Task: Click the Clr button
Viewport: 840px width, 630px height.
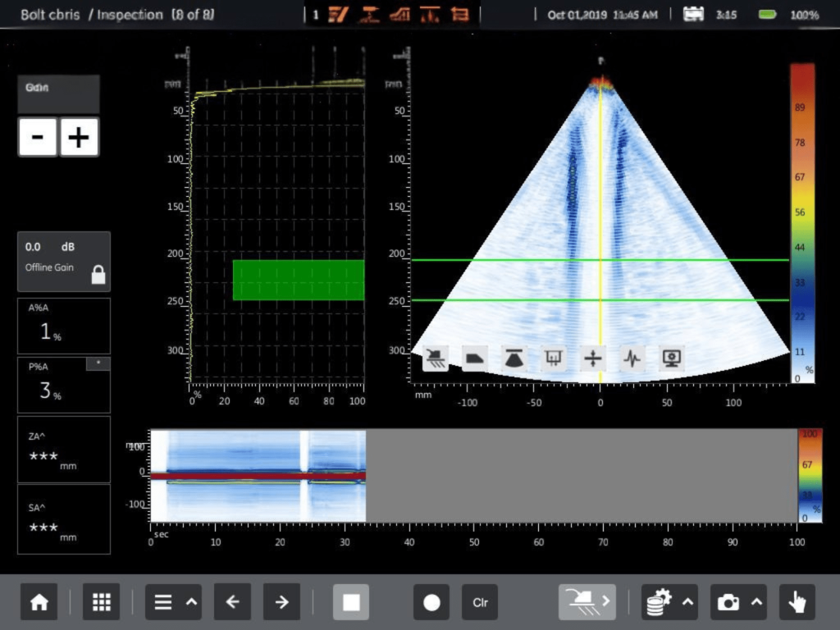Action: coord(480,602)
